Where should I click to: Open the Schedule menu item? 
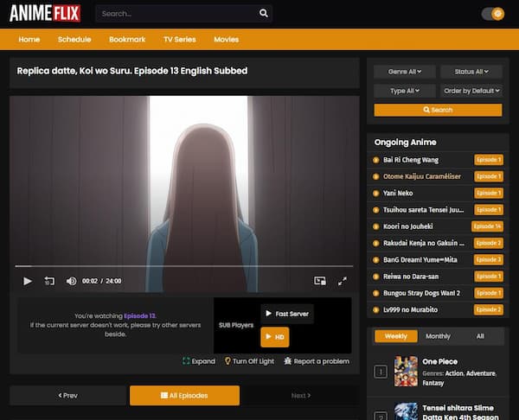tap(74, 40)
